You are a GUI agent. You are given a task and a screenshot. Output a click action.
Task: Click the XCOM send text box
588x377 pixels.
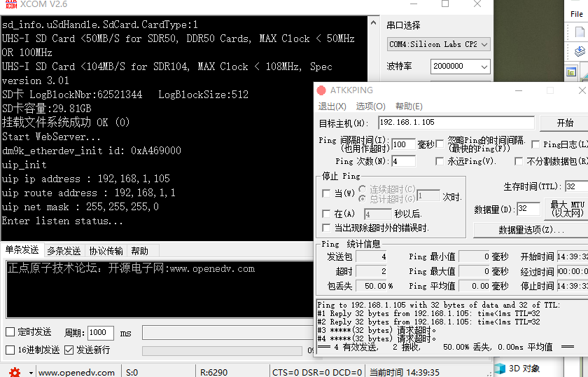click(x=160, y=289)
